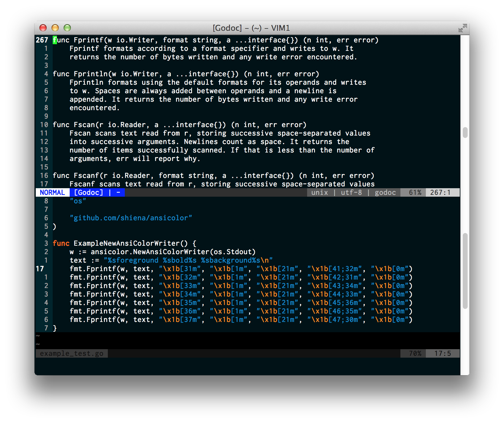Screen dimensions: 504x423
Task: Click func ExampleNewAnsiColorWriter() declaration
Action: tap(124, 243)
